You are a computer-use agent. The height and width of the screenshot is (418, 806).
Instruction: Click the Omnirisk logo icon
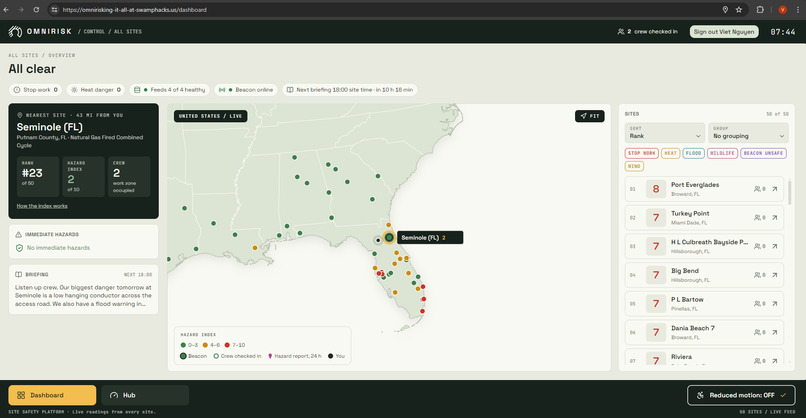(x=15, y=31)
